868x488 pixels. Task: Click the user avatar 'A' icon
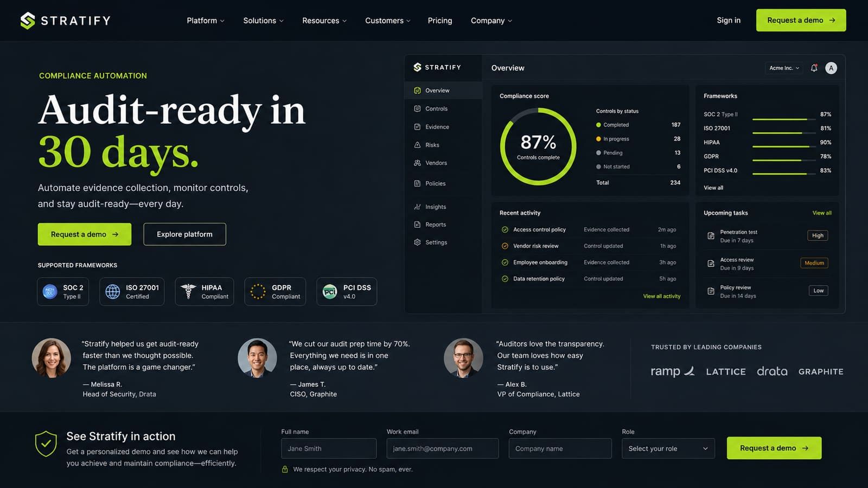[x=831, y=68]
